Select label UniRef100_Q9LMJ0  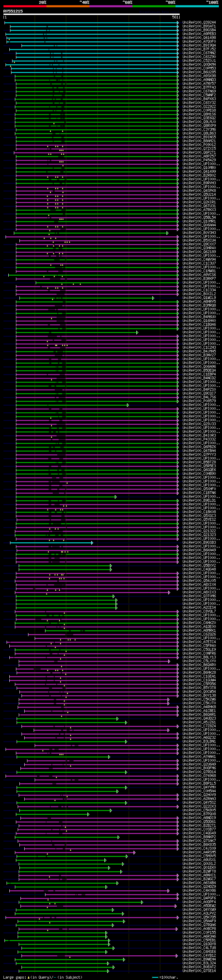[x=199, y=122]
